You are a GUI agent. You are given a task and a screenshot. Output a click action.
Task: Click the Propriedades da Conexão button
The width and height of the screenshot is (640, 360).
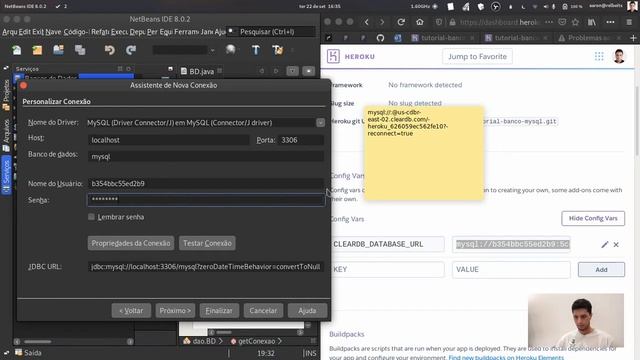click(x=131, y=243)
